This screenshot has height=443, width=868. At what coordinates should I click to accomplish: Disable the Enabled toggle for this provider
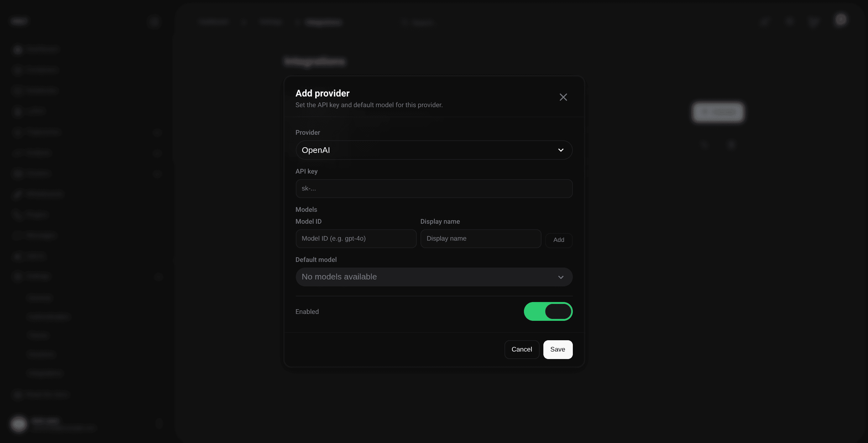548,311
